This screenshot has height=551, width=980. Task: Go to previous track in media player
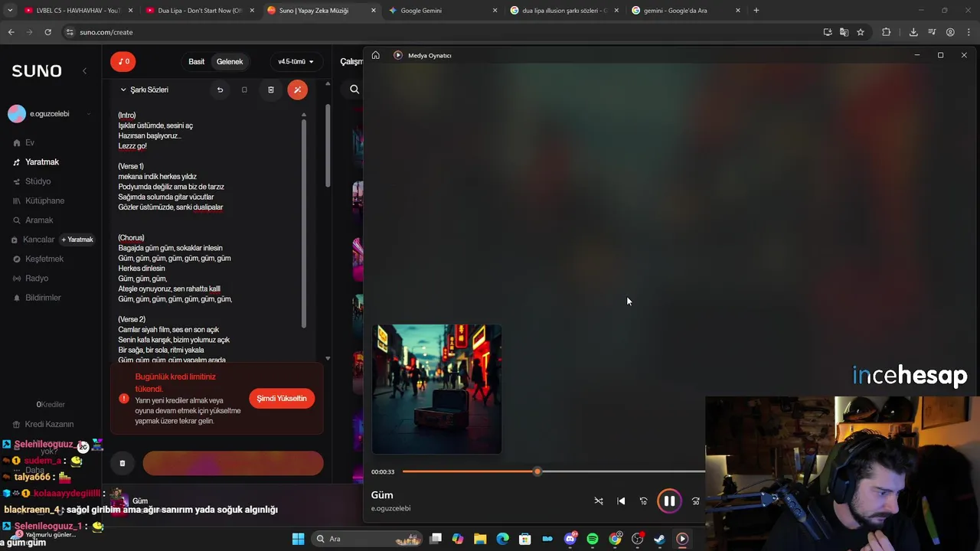point(621,501)
